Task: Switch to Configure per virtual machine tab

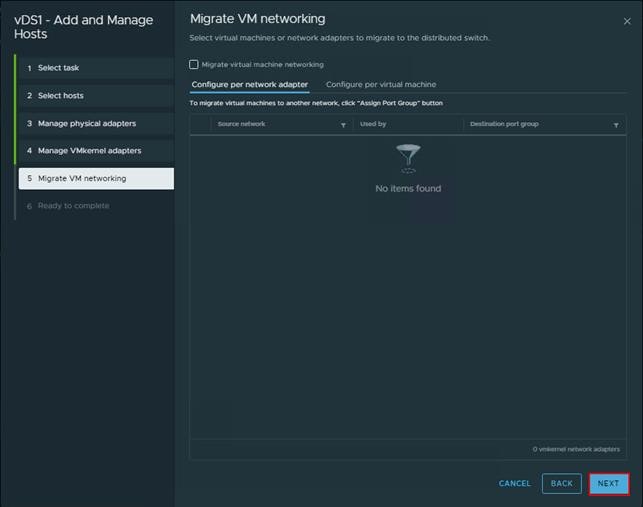Action: pyautogui.click(x=381, y=85)
